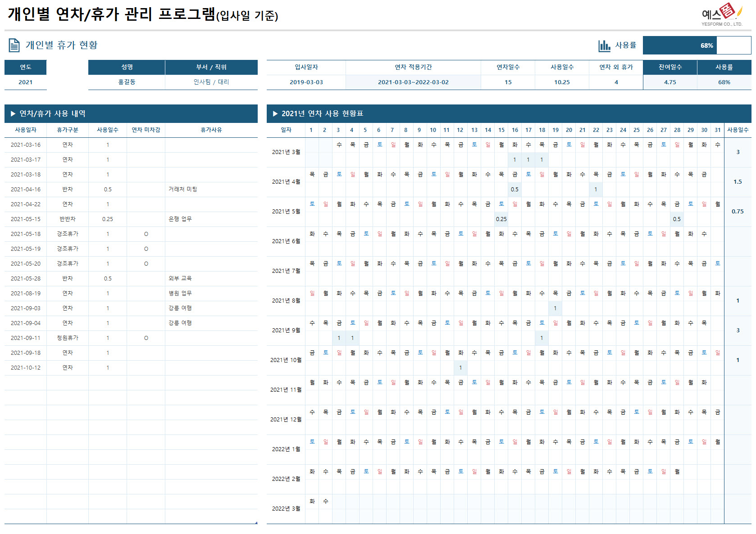The image size is (756, 534).
Task: Select the usage date 2021-03-16
Action: [26, 145]
